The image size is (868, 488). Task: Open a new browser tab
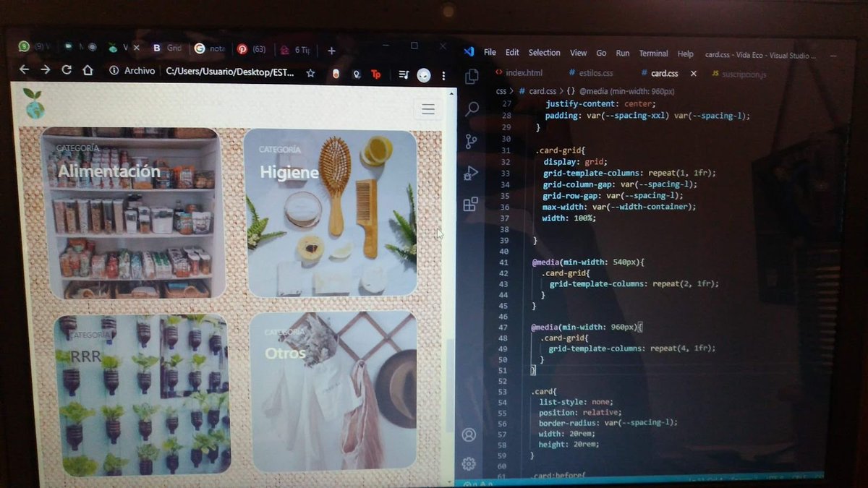pyautogui.click(x=331, y=51)
